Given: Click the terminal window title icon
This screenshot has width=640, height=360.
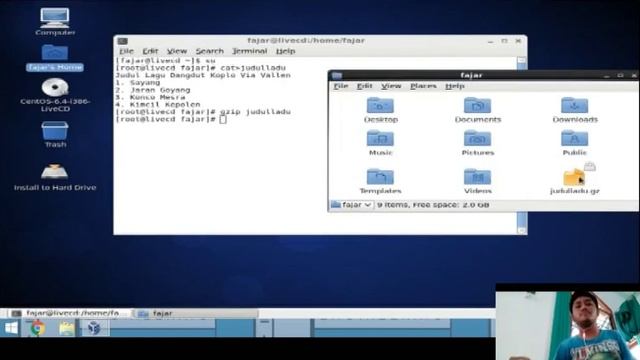Looking at the screenshot, I should (122, 41).
